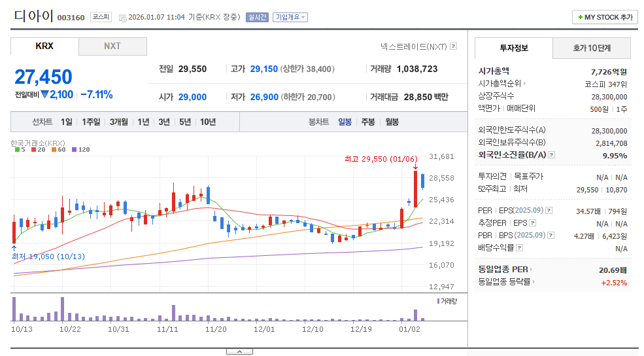Image resolution: width=644 pixels, height=356 pixels.
Task: Click the 거래량 value 1,038,723
Action: pyautogui.click(x=417, y=69)
